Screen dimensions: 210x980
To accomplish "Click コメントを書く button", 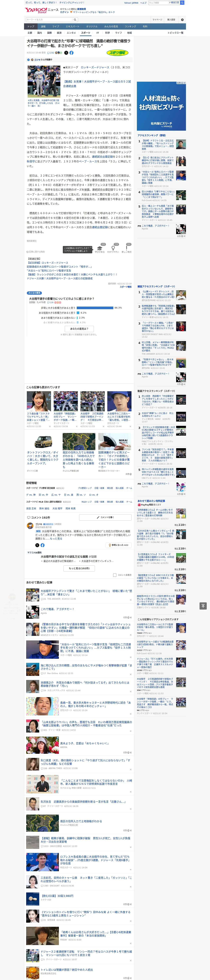I will [105, 517].
